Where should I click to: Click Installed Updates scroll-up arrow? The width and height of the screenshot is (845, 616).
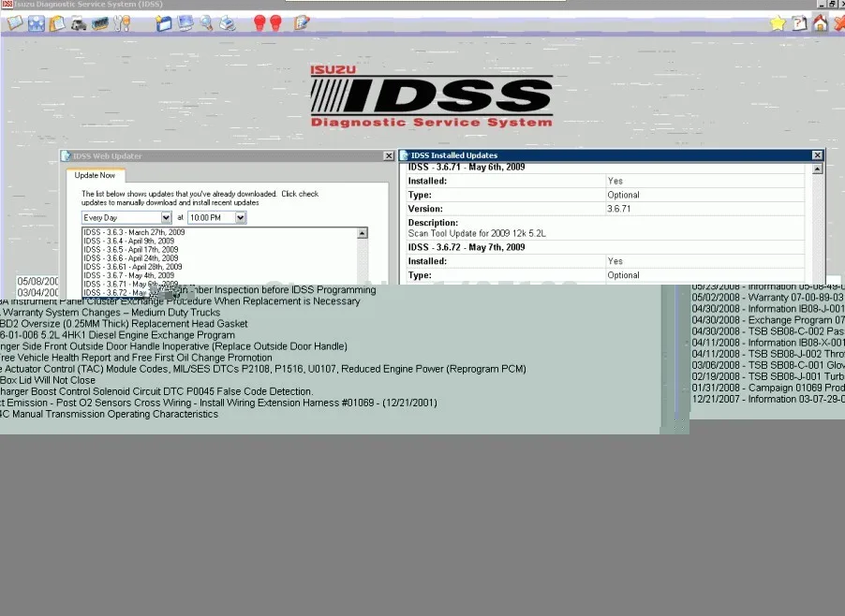[817, 169]
